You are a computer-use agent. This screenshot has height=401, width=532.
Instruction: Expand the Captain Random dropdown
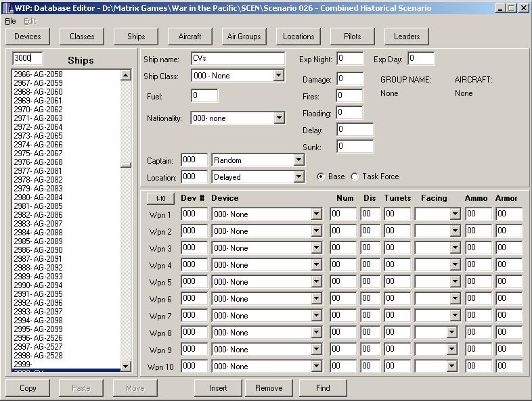(x=298, y=160)
